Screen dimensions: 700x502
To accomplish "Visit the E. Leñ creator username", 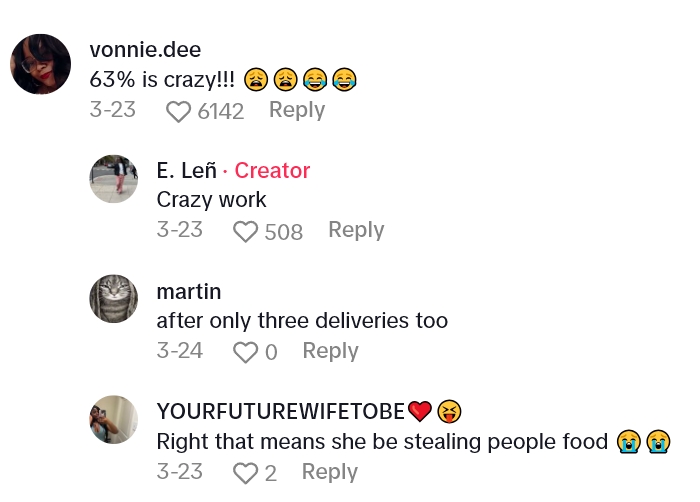I will pos(186,171).
